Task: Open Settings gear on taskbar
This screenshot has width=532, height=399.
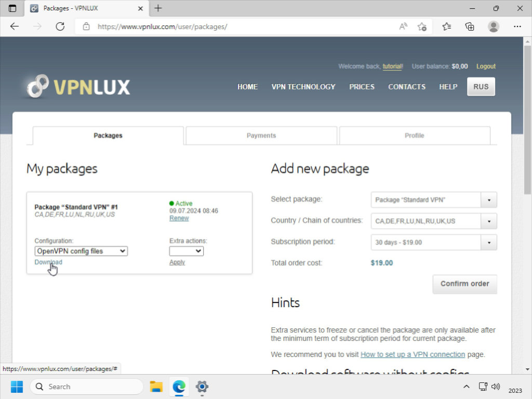Action: click(x=202, y=387)
